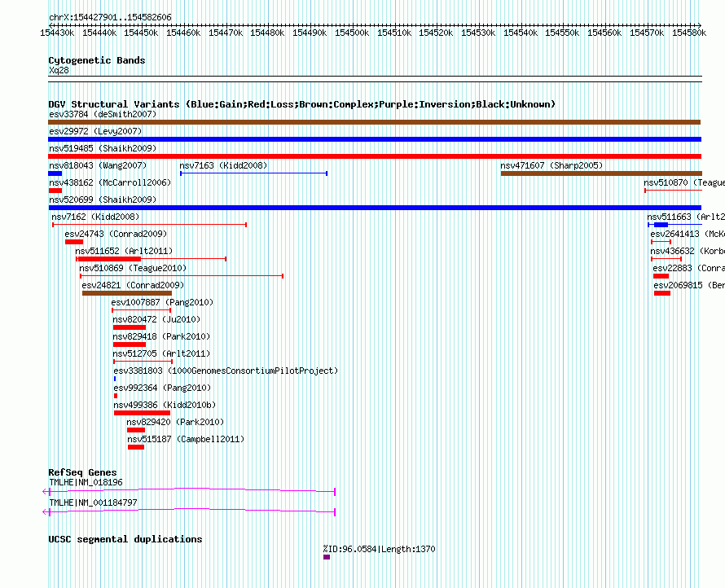Click the esv24743 (Conrad2009) red block
Viewport: 725px width, 588px height.
click(x=74, y=242)
